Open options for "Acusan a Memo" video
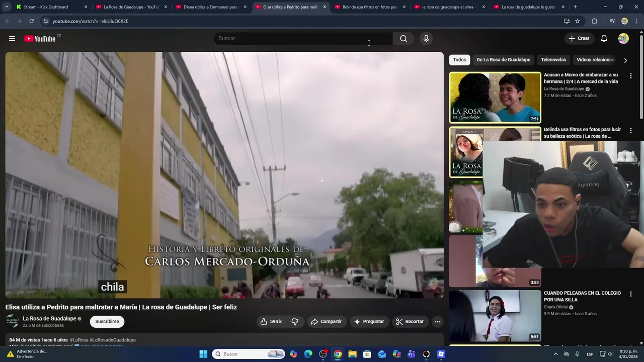This screenshot has height=362, width=644. tap(630, 76)
